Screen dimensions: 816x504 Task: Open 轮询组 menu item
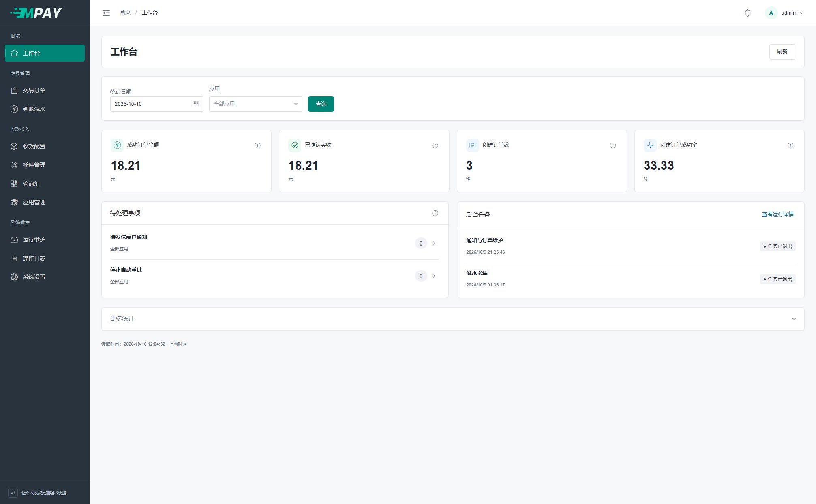pos(45,184)
